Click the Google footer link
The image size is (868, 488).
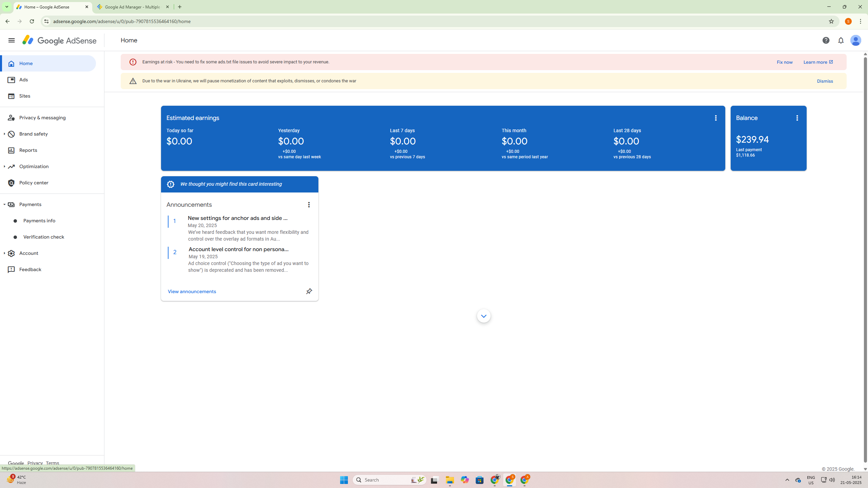[16, 463]
